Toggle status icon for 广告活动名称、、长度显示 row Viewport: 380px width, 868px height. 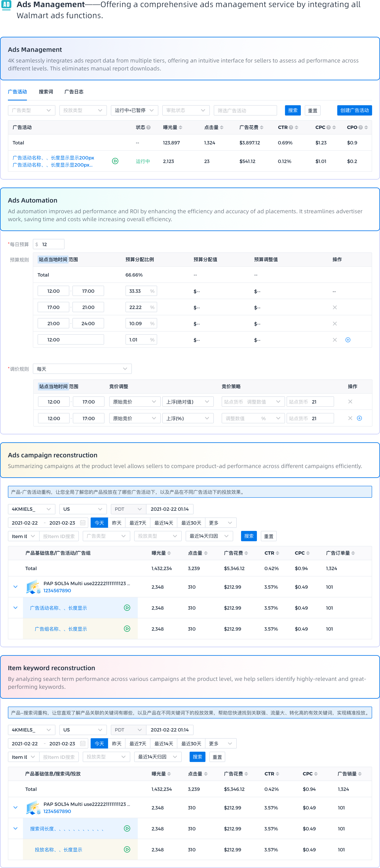pyautogui.click(x=127, y=607)
